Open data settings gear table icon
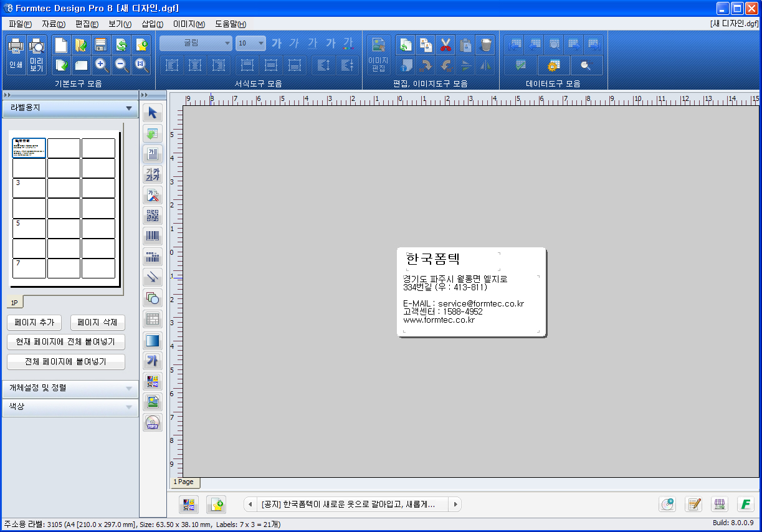This screenshot has height=532, width=762. [x=554, y=65]
